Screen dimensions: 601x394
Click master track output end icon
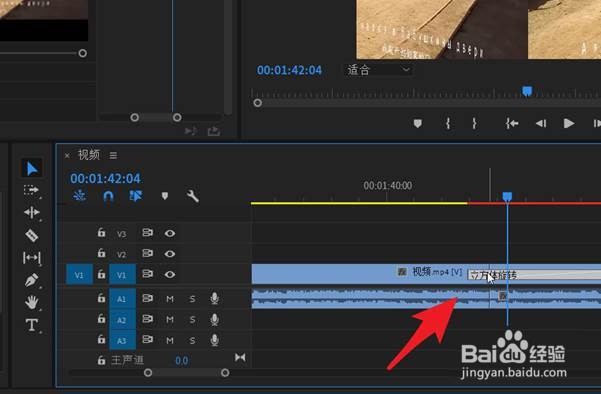pos(240,358)
